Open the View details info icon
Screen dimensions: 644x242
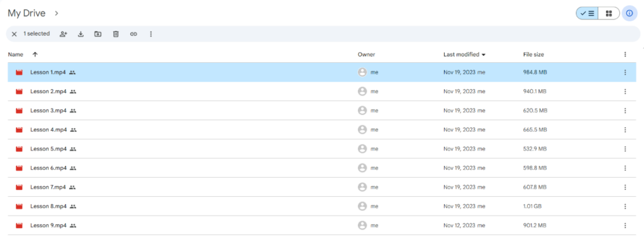[x=629, y=14]
